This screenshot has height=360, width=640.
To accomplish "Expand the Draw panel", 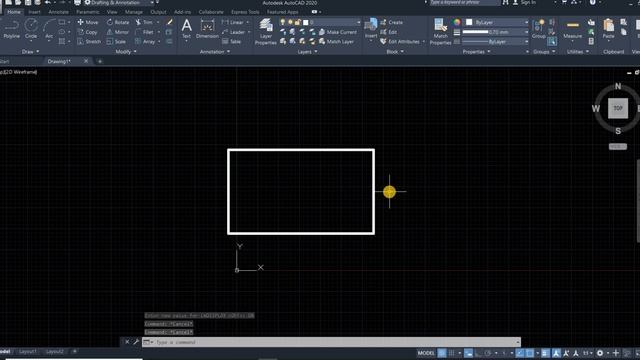I will click(31, 52).
